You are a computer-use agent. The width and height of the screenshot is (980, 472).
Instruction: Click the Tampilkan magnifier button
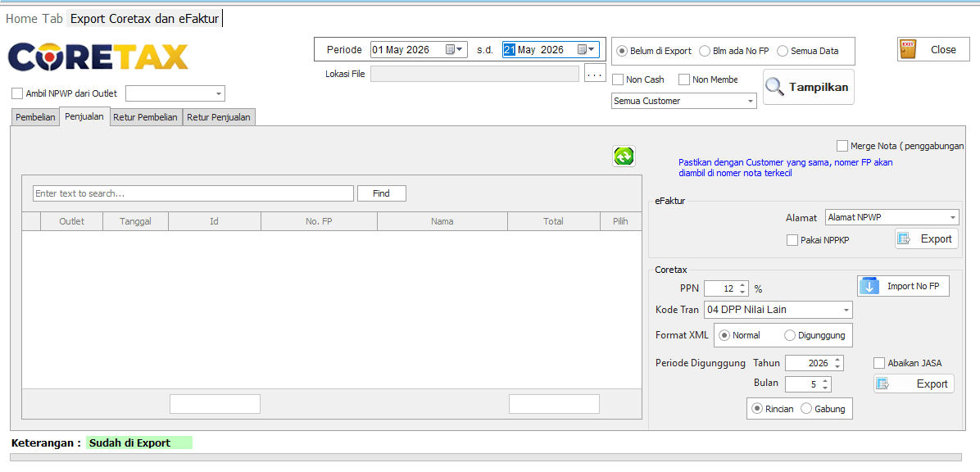point(808,87)
